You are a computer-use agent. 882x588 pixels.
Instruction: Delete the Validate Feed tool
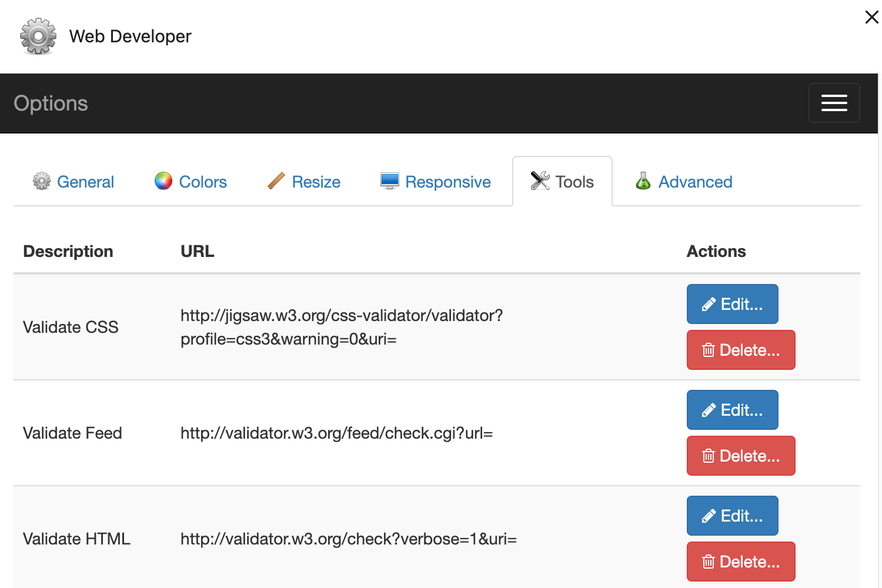pyautogui.click(x=741, y=456)
